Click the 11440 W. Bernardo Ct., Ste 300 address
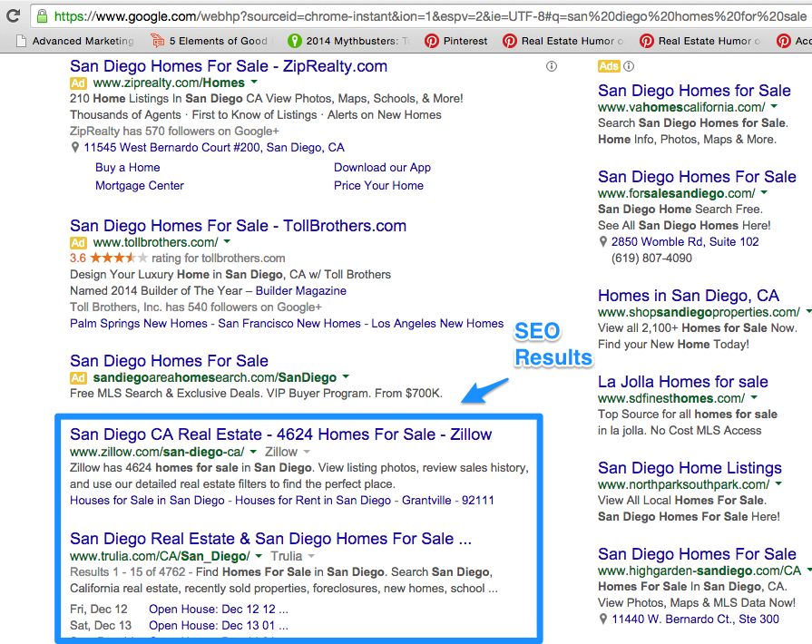812x644 pixels. click(x=696, y=620)
